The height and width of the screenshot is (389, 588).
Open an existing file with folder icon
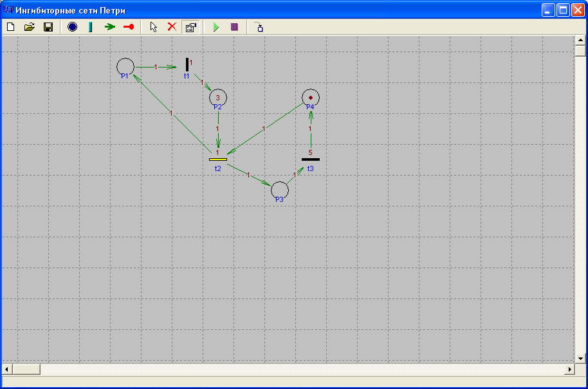point(29,27)
